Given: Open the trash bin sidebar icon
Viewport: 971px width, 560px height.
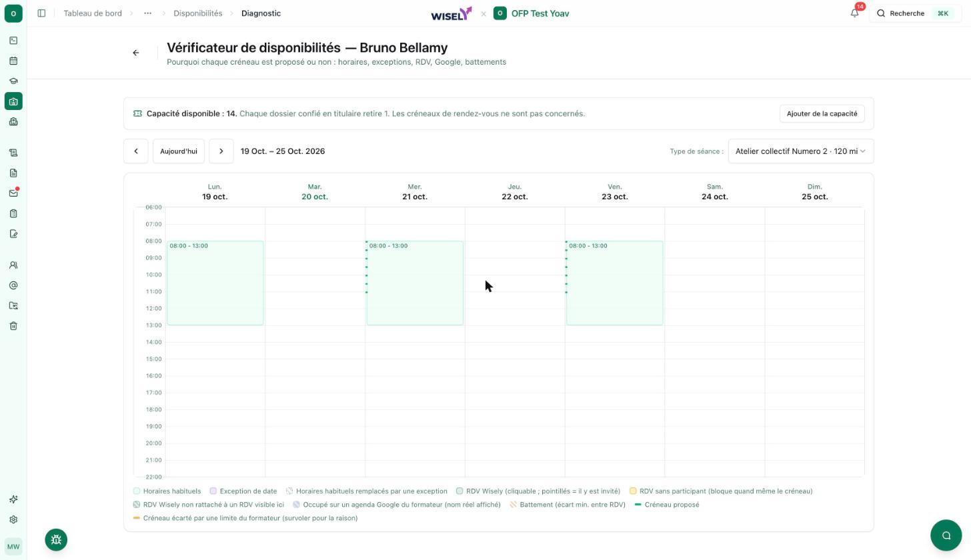Looking at the screenshot, I should 13,326.
